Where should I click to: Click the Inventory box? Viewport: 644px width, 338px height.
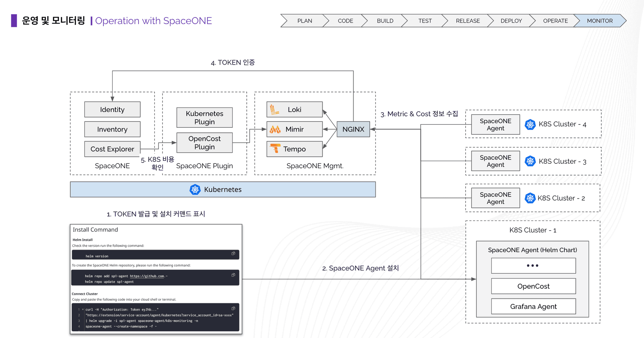point(112,129)
